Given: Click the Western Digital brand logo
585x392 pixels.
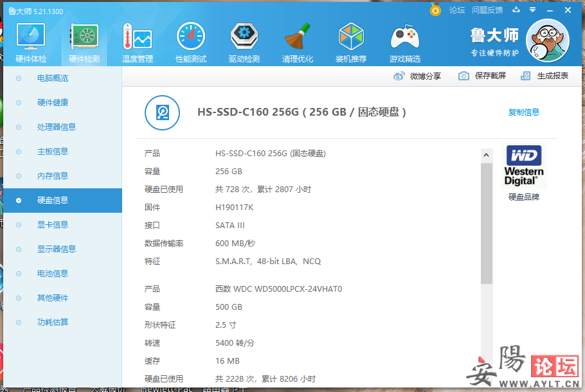Looking at the screenshot, I should [524, 166].
